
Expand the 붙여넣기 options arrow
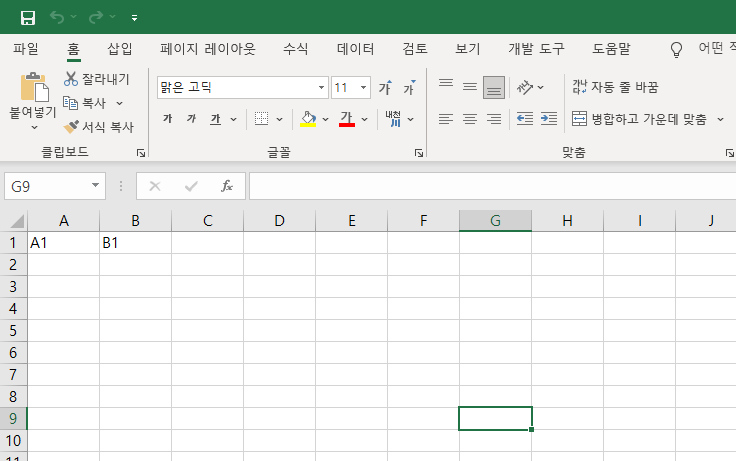(x=34, y=127)
